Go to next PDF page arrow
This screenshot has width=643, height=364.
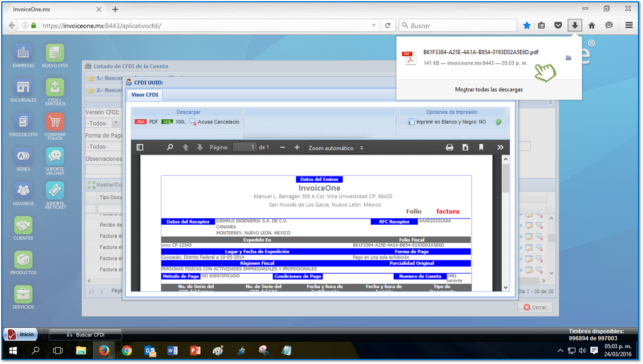tap(200, 147)
